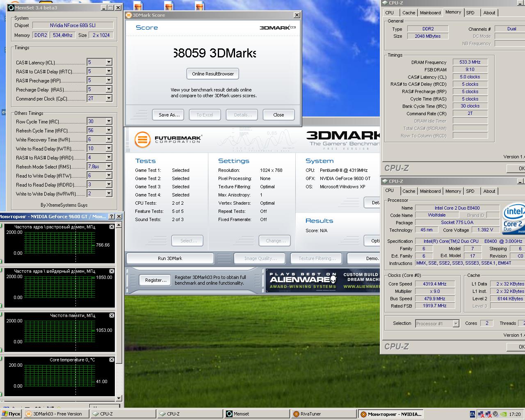Viewport: 525px width, 420px height.
Task: Open Read to Read Delay (tRDRD) dropdown
Action: click(x=109, y=185)
